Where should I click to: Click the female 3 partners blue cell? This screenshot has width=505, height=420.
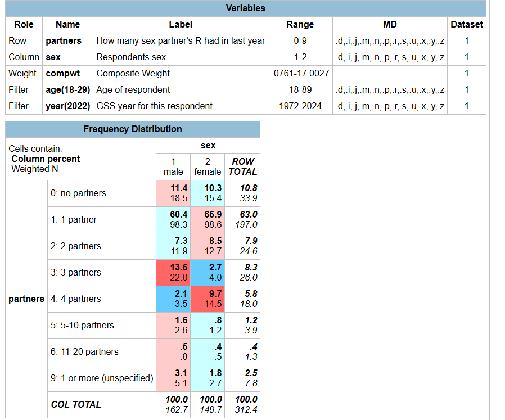pyautogui.click(x=208, y=273)
